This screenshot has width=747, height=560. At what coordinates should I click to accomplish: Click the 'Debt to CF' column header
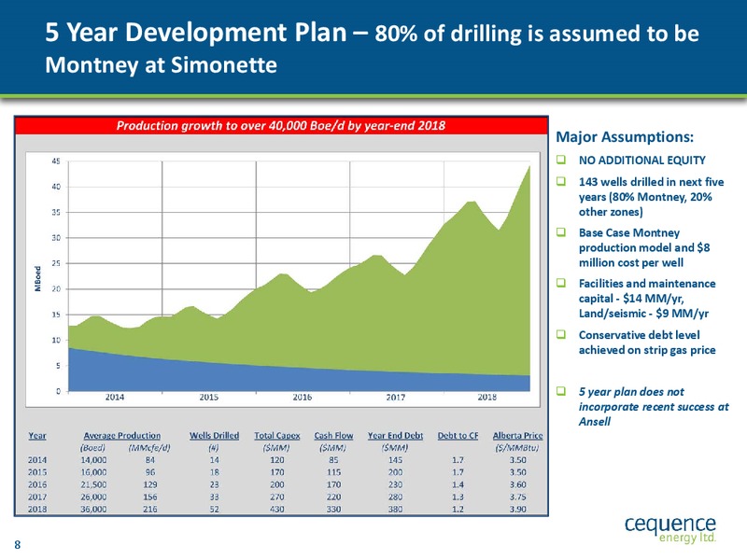pyautogui.click(x=458, y=436)
